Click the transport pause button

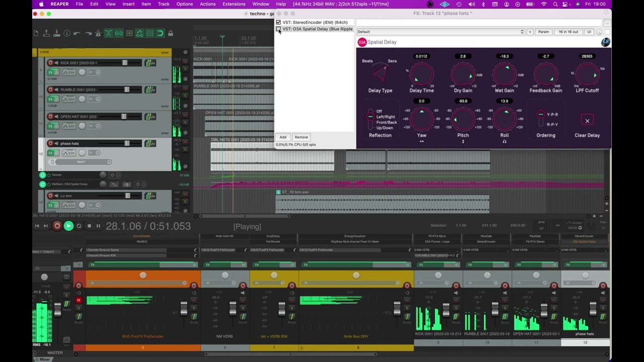(x=98, y=226)
